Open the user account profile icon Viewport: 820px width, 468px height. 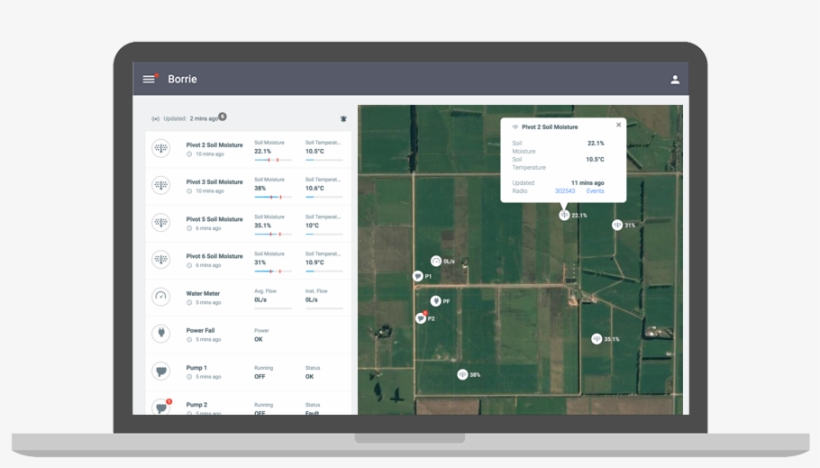(x=675, y=79)
